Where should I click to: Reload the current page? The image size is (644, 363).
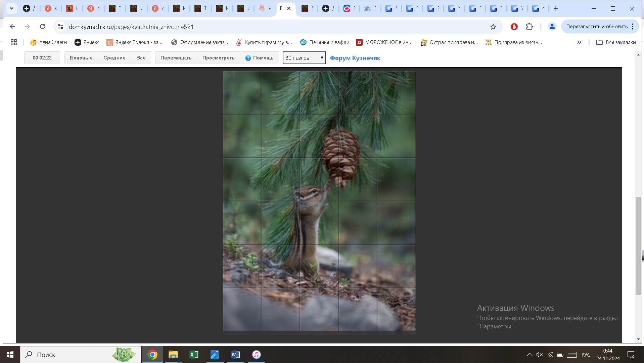(x=42, y=27)
